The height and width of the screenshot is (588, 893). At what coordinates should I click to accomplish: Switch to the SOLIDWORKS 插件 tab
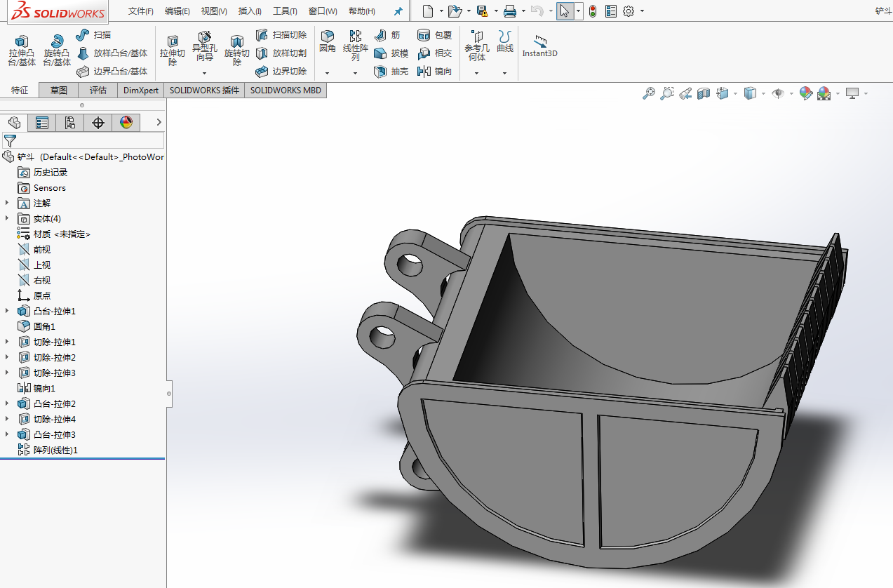(x=204, y=90)
